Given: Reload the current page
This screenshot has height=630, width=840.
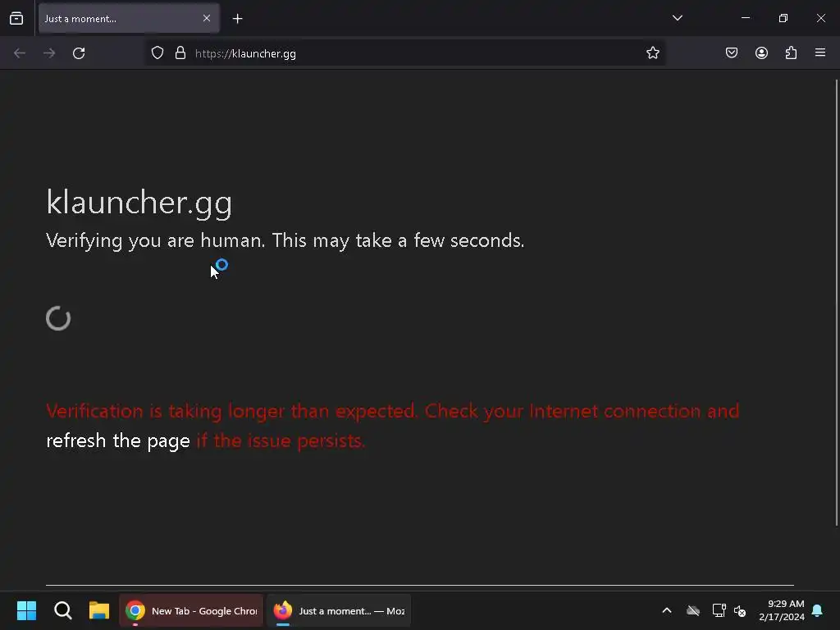Looking at the screenshot, I should tap(79, 53).
